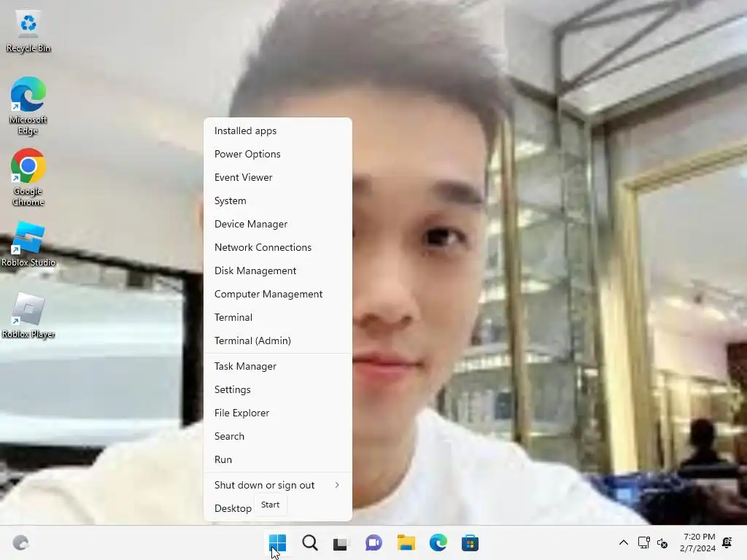
Task: Launch Microsoft Edge from the taskbar
Action: [x=438, y=542]
